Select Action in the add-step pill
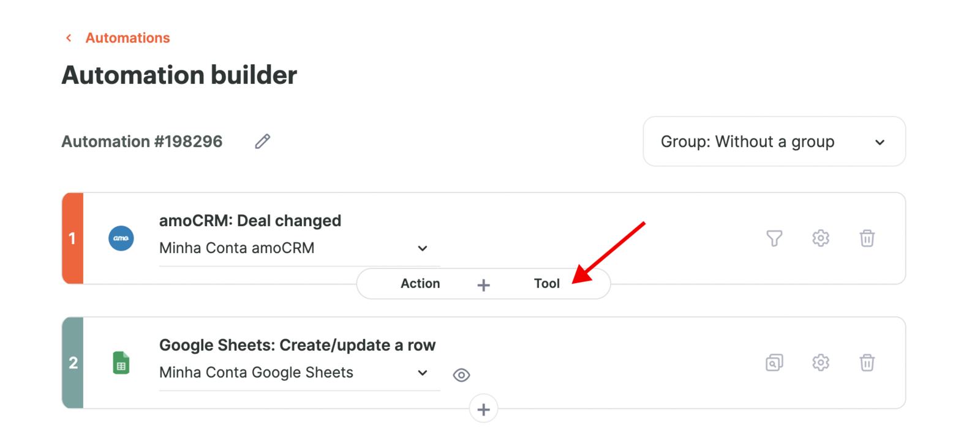The width and height of the screenshot is (980, 445). click(x=420, y=283)
